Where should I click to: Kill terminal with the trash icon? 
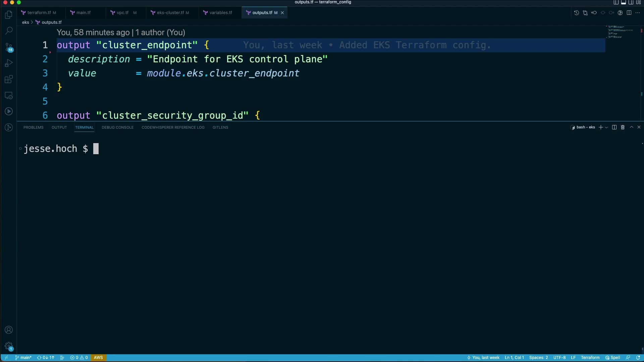tap(623, 127)
